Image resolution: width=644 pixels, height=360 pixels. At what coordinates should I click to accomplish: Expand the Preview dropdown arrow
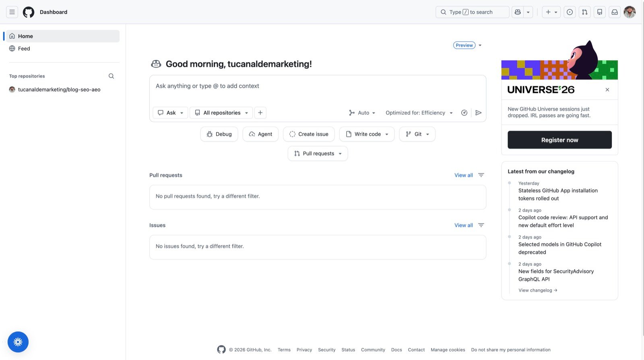[x=480, y=45]
